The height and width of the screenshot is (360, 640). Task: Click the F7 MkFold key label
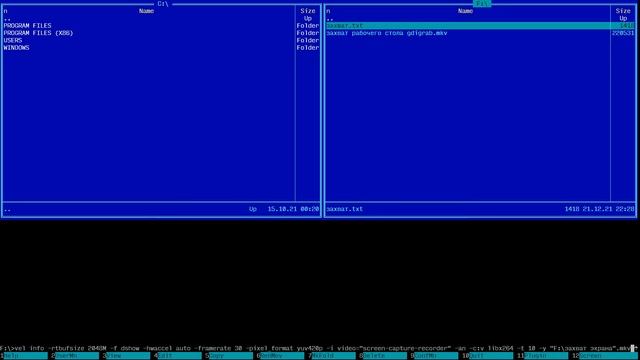(x=333, y=356)
